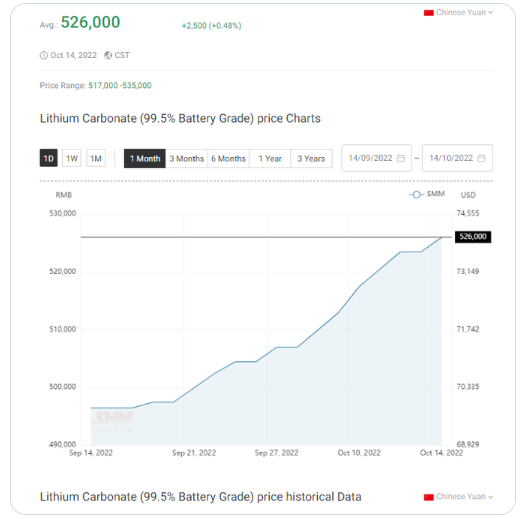The image size is (521, 519).
Task: Click the chart data point at Oct 14, 2022
Action: (x=441, y=237)
